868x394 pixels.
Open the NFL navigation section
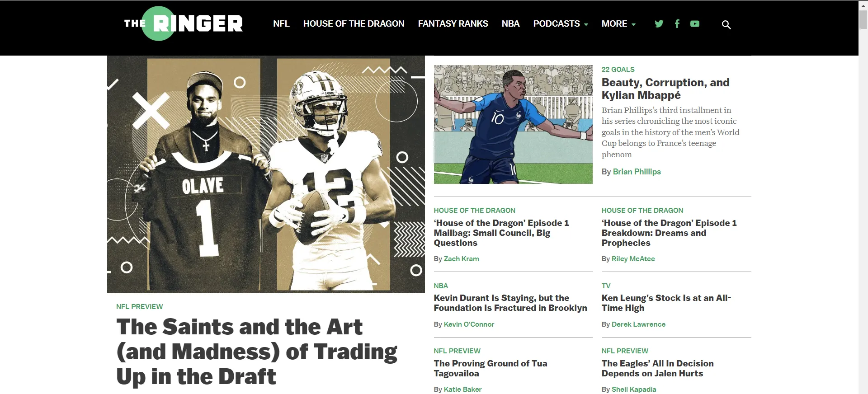tap(281, 23)
